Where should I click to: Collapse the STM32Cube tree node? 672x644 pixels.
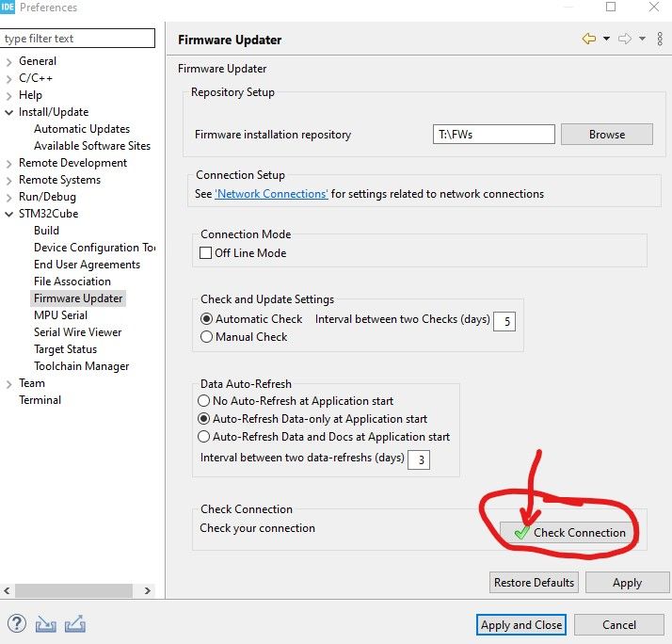(8, 214)
